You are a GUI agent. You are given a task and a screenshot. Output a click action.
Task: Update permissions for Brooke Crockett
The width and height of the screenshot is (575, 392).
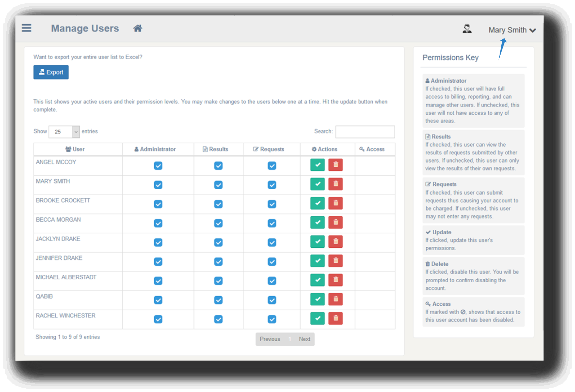317,203
